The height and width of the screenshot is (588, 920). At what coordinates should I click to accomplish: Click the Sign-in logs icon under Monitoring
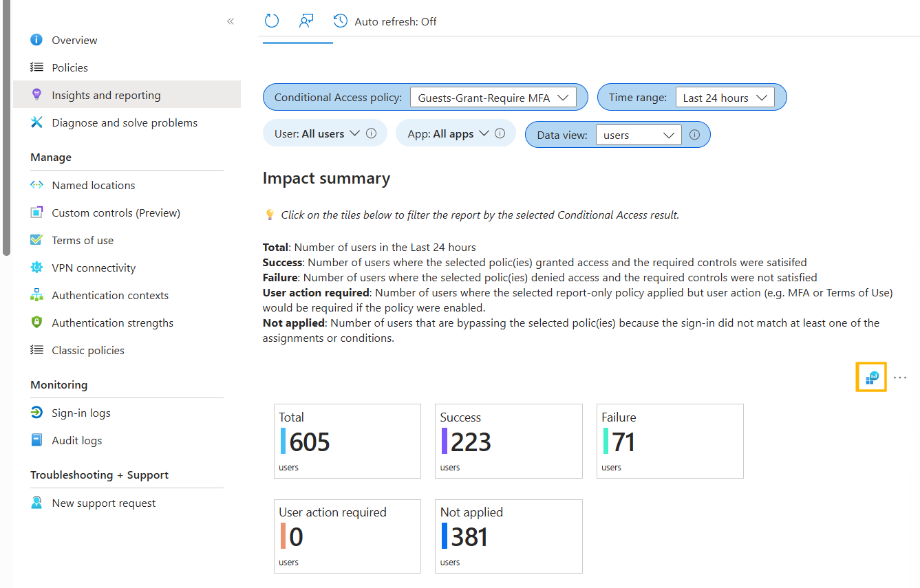(38, 412)
